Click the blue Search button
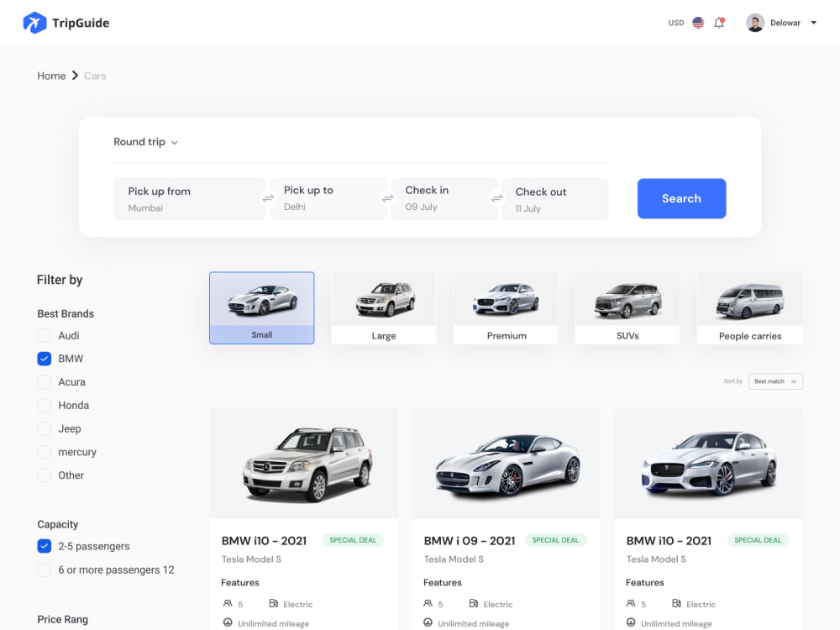 click(x=681, y=198)
